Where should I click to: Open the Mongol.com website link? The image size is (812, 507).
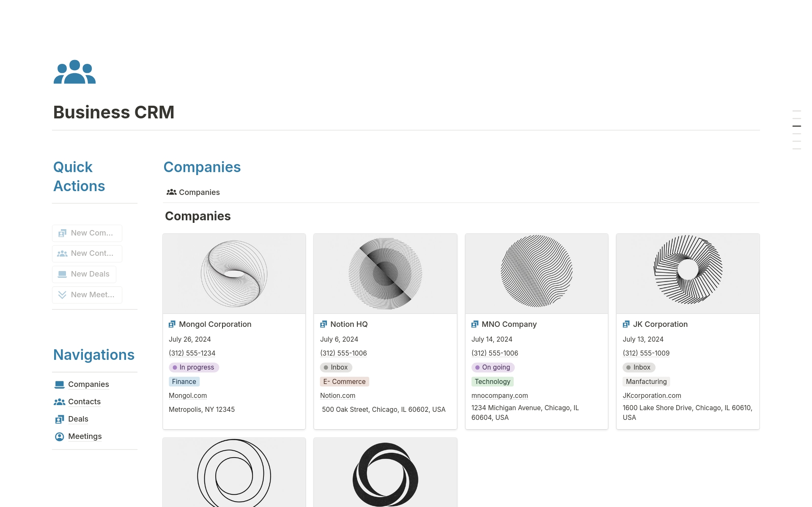[188, 395]
